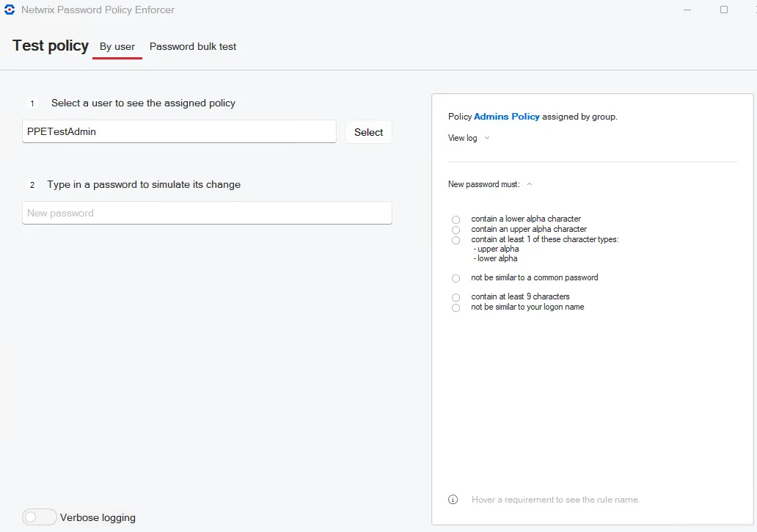Image resolution: width=757 pixels, height=532 pixels.
Task: Collapse the New password must section
Action: click(x=530, y=184)
